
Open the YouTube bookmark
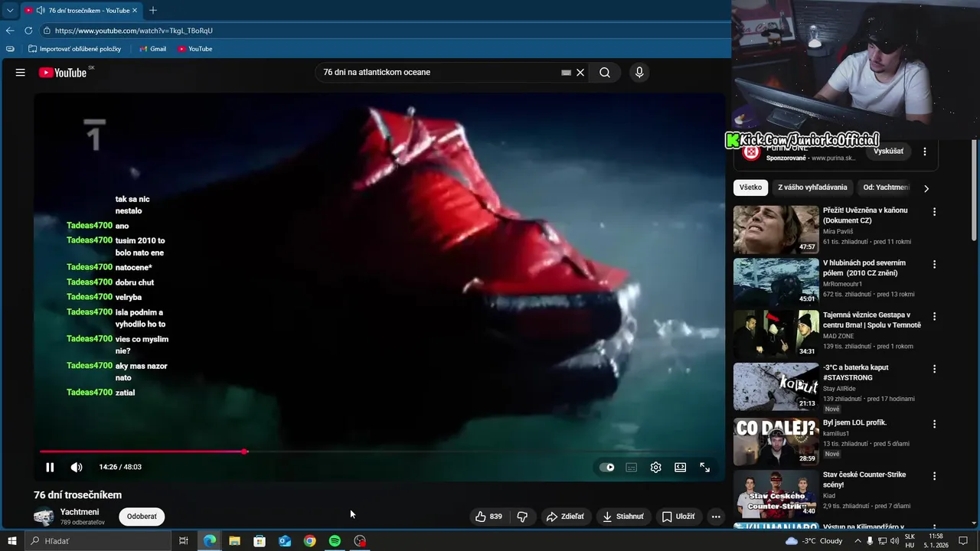coord(194,49)
